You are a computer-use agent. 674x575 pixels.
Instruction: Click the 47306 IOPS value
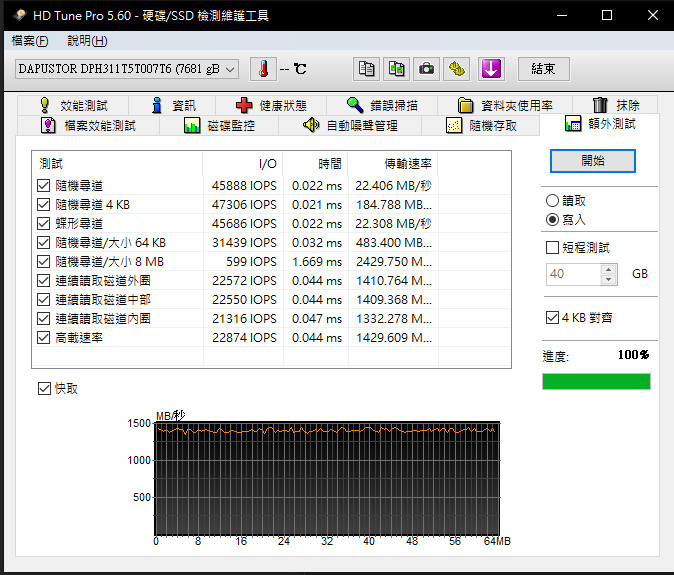click(244, 205)
